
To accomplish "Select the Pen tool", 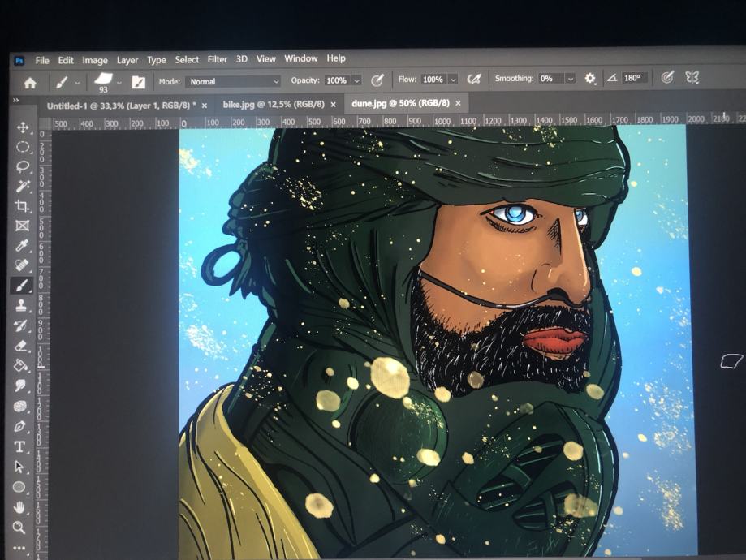I will [x=19, y=426].
